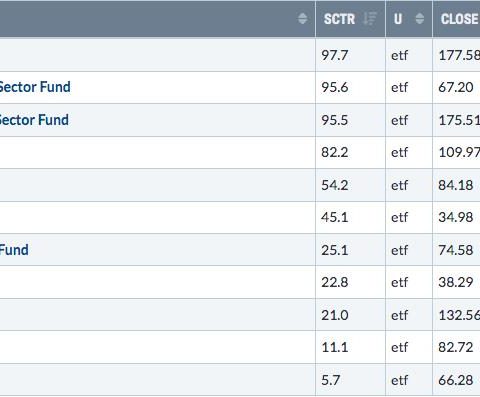480x397 pixels.
Task: Click close price 67.20 cell
Action: click(456, 87)
